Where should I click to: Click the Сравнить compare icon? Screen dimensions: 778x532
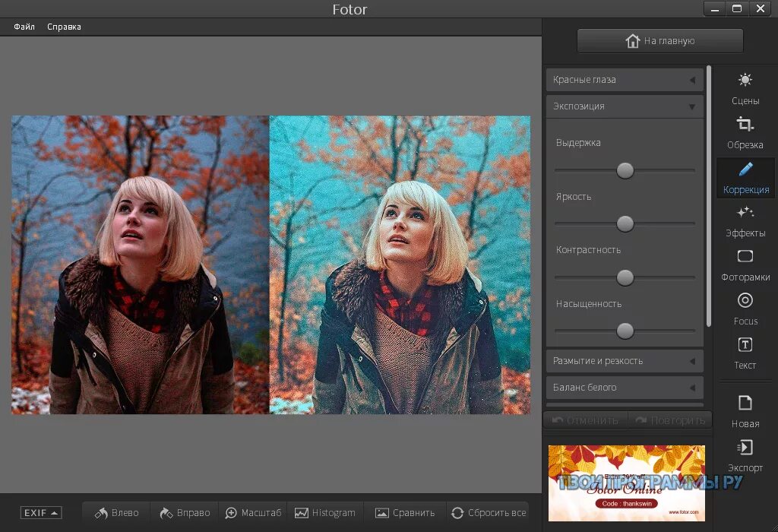pyautogui.click(x=381, y=513)
